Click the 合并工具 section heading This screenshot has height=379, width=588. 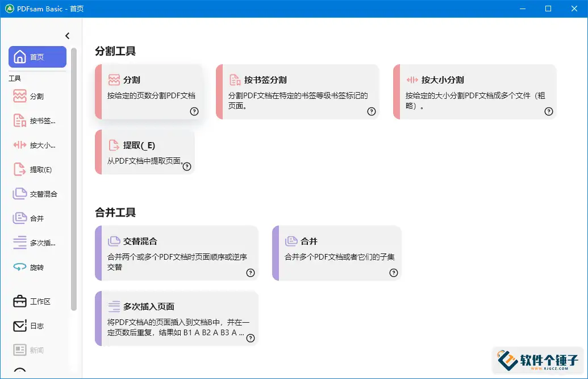coord(115,213)
